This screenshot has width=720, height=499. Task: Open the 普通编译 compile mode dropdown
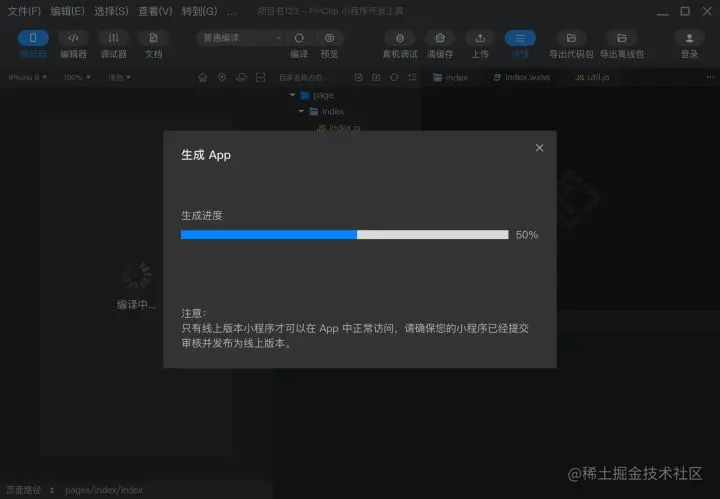241,38
